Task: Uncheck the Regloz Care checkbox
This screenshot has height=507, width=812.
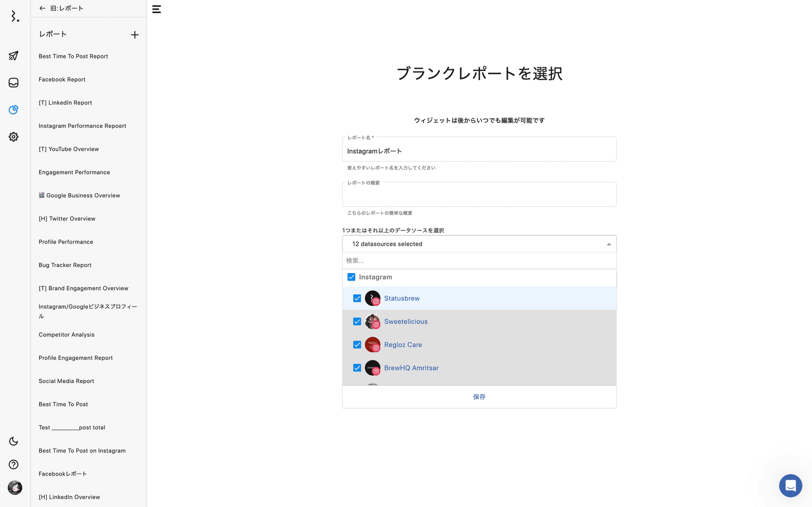Action: [x=357, y=345]
